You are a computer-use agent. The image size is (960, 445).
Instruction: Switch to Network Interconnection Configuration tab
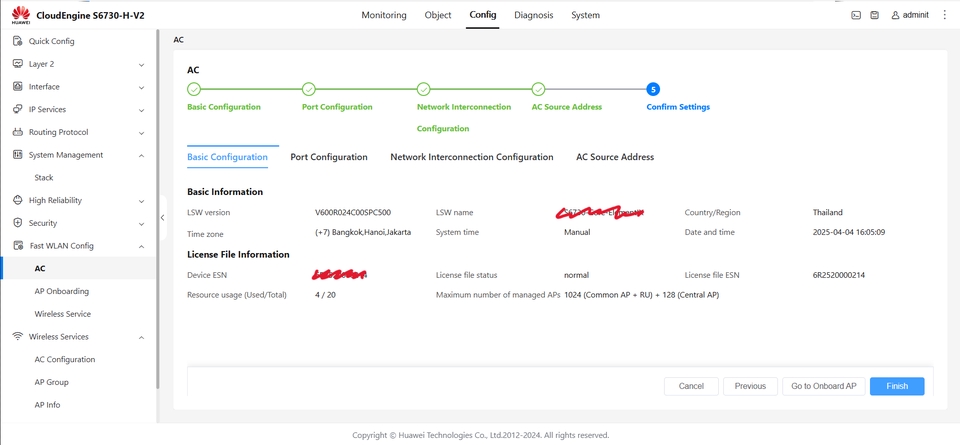tap(472, 157)
